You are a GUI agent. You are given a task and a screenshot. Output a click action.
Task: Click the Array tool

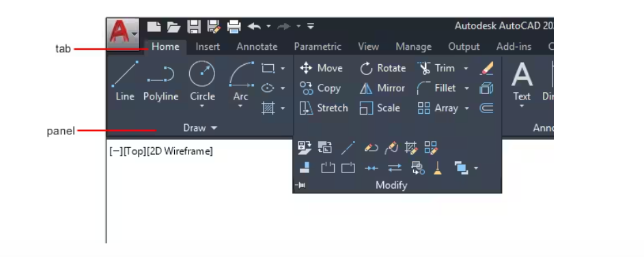coord(438,108)
